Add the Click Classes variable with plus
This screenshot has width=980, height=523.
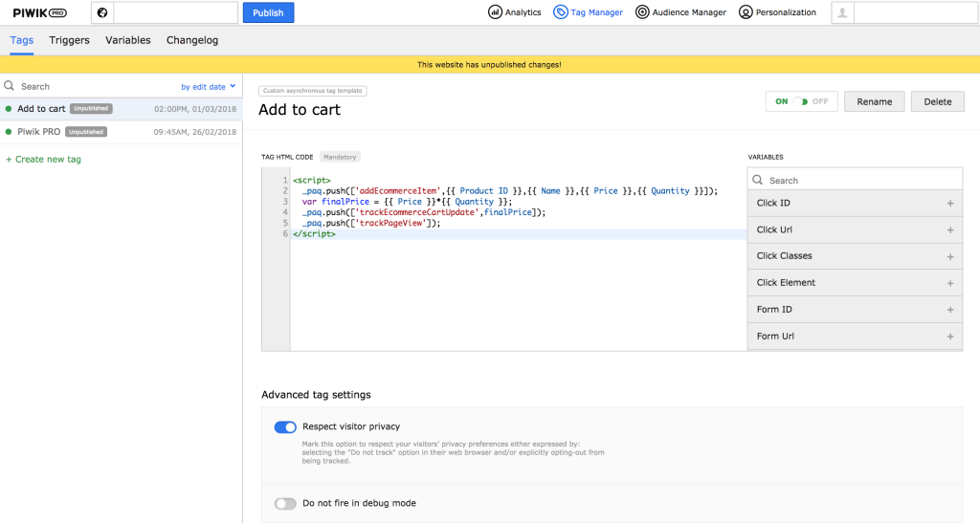[x=950, y=256]
